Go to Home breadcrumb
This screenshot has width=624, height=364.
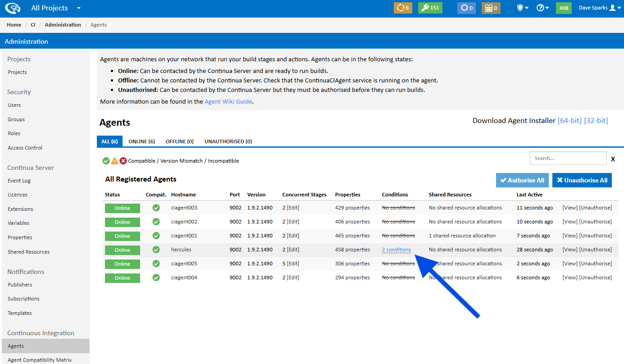click(14, 25)
